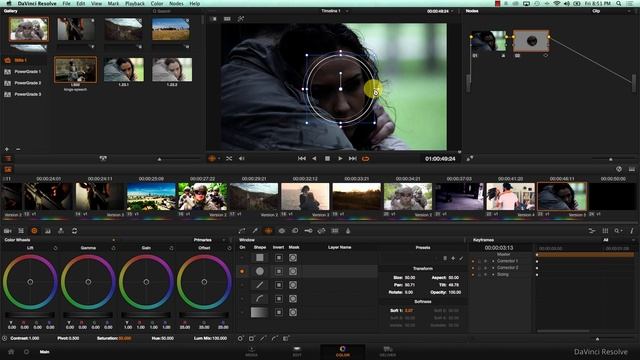Open the Curves palette
This screenshot has height=360, width=640.
point(242,231)
